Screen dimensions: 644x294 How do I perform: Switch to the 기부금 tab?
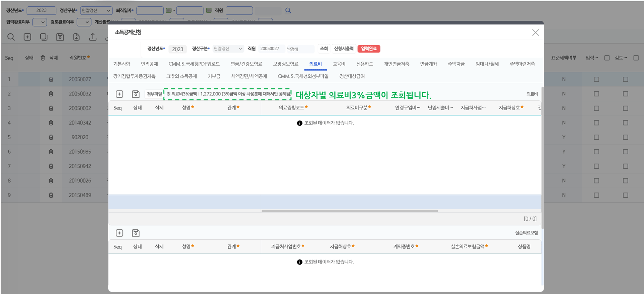(214, 76)
